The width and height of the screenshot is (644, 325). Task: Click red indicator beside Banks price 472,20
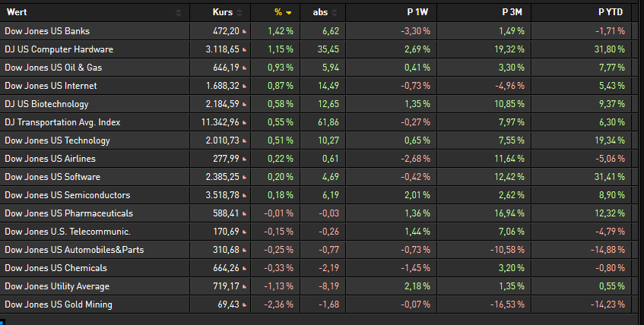point(244,32)
